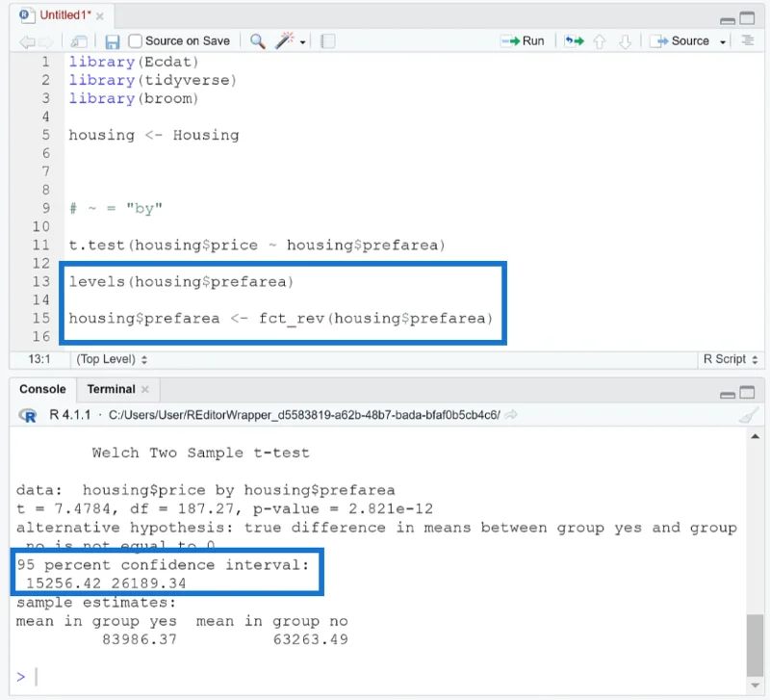
Task: Click on line 1 library(Ecdat)
Action: coord(134,62)
